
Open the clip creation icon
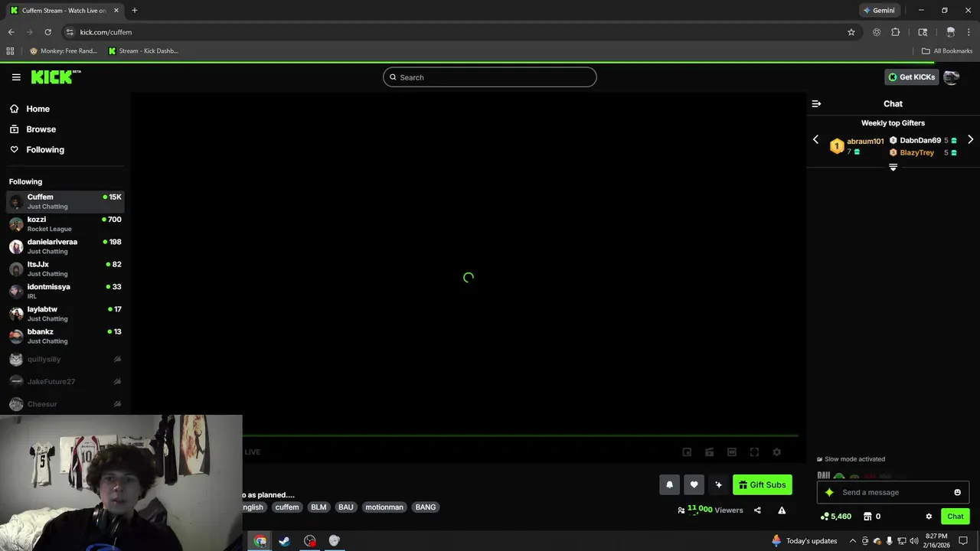709,452
